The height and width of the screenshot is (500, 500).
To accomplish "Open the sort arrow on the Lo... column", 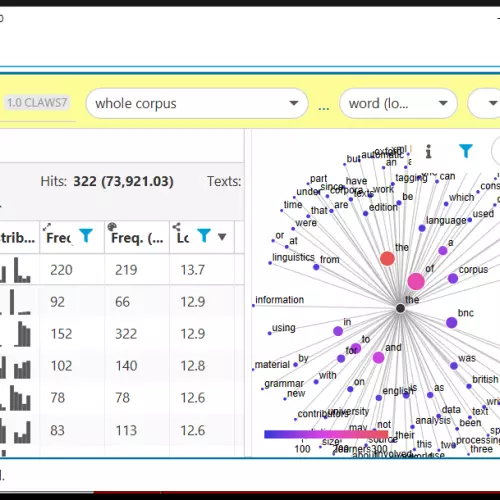I will pyautogui.click(x=222, y=237).
